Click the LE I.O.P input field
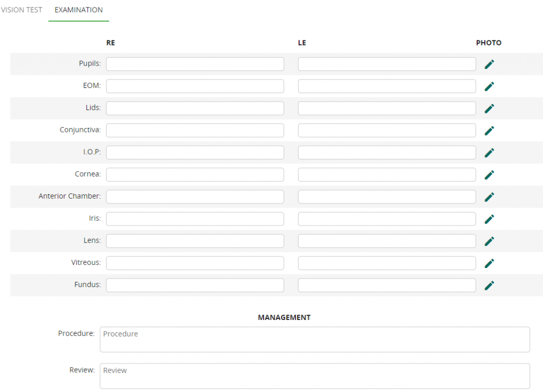 [387, 153]
